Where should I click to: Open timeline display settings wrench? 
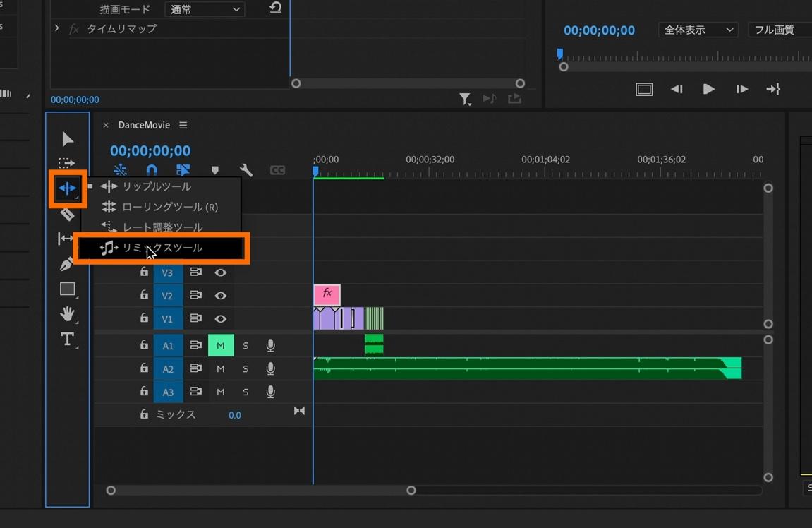click(x=246, y=170)
